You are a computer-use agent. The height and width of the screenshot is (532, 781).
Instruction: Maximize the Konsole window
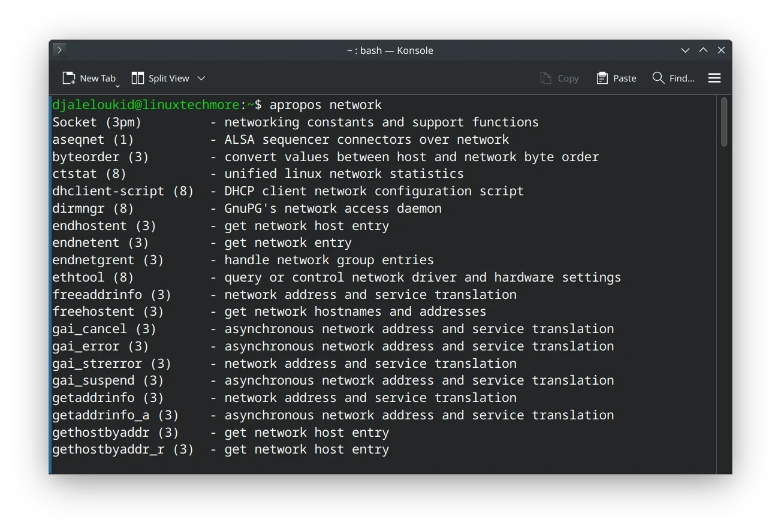(703, 50)
